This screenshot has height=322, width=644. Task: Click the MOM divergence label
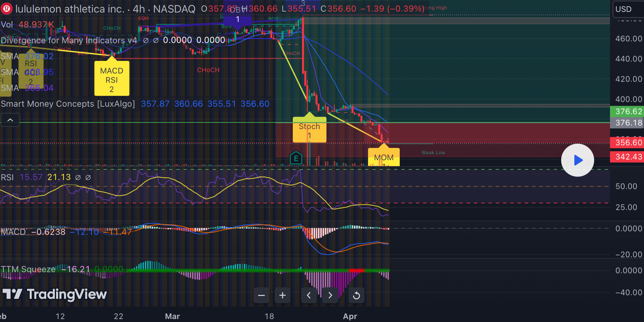[x=384, y=156]
